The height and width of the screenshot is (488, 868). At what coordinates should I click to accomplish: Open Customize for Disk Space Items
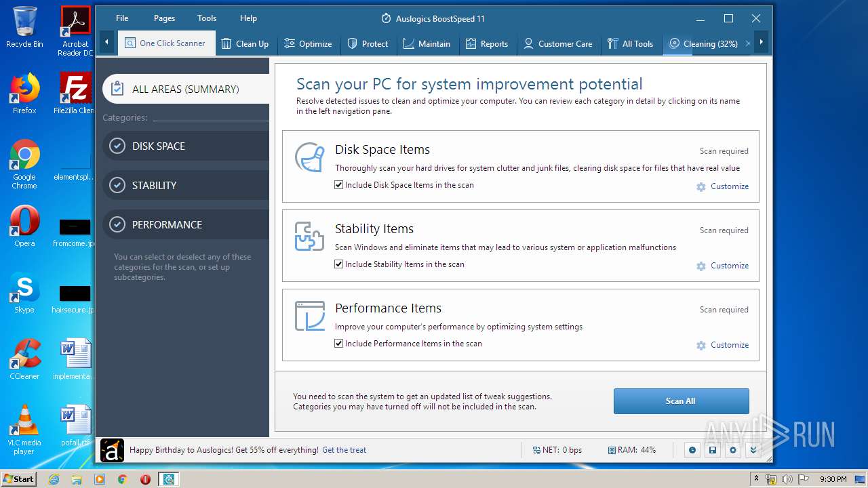pyautogui.click(x=723, y=186)
